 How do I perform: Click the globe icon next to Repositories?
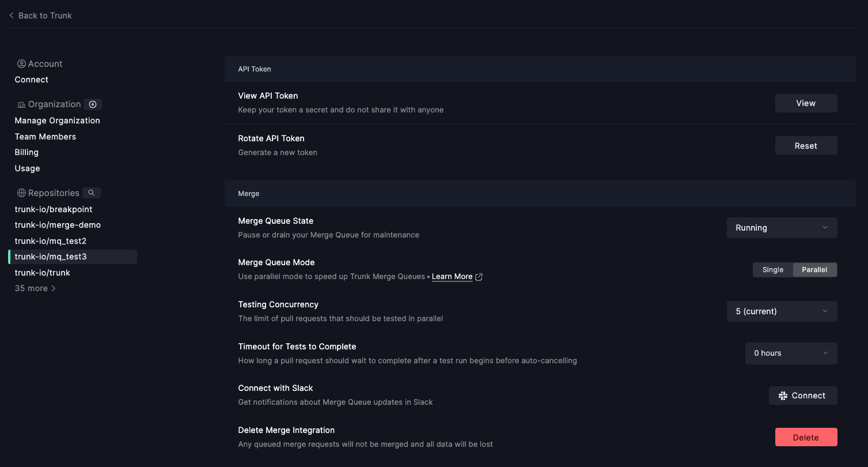click(21, 193)
